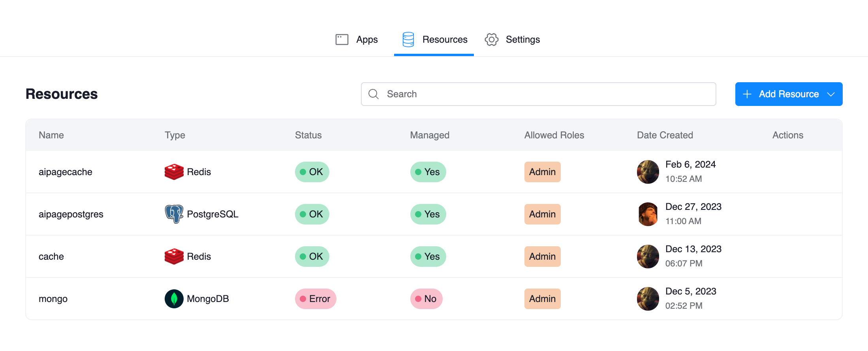Open the Settings tab

522,40
